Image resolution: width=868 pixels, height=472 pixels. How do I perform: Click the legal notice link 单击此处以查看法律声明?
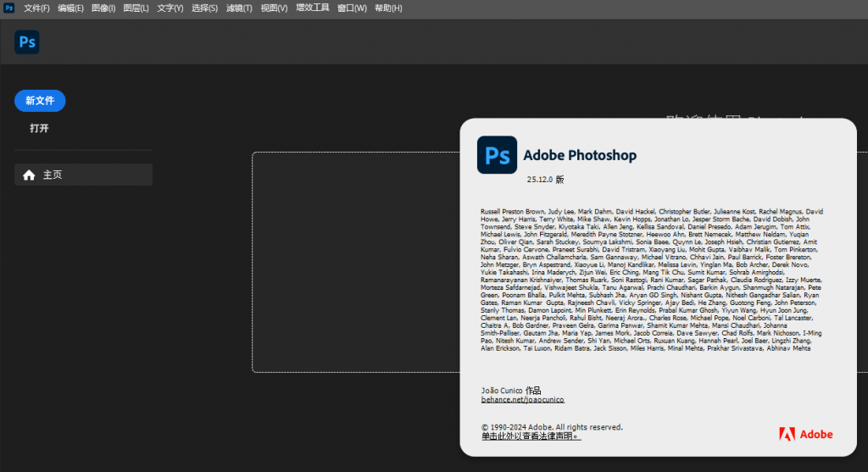pyautogui.click(x=531, y=436)
